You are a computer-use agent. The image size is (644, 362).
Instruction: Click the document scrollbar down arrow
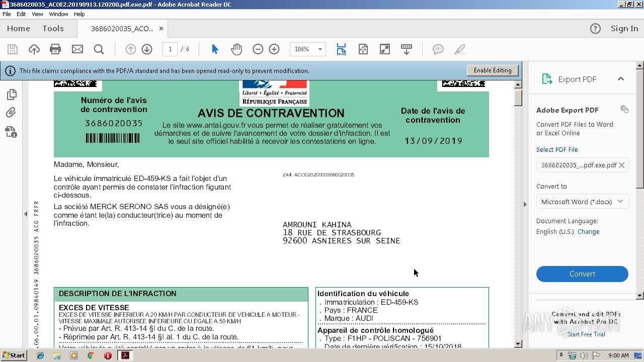click(x=518, y=344)
